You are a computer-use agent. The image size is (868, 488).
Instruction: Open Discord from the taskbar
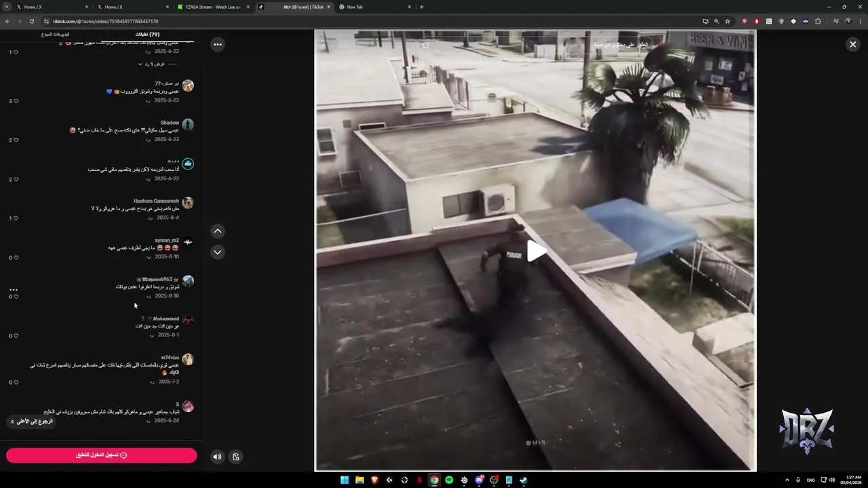pyautogui.click(x=479, y=480)
